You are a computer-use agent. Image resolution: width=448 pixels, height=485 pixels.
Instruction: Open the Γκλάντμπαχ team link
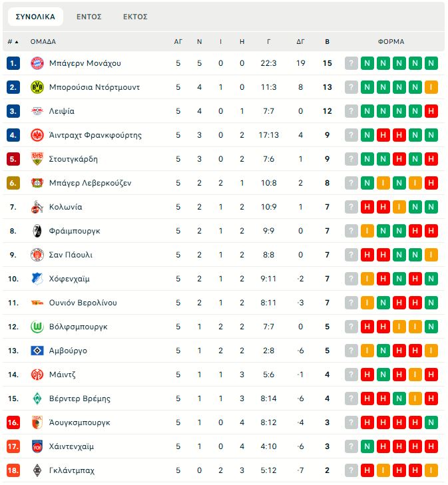(x=72, y=470)
